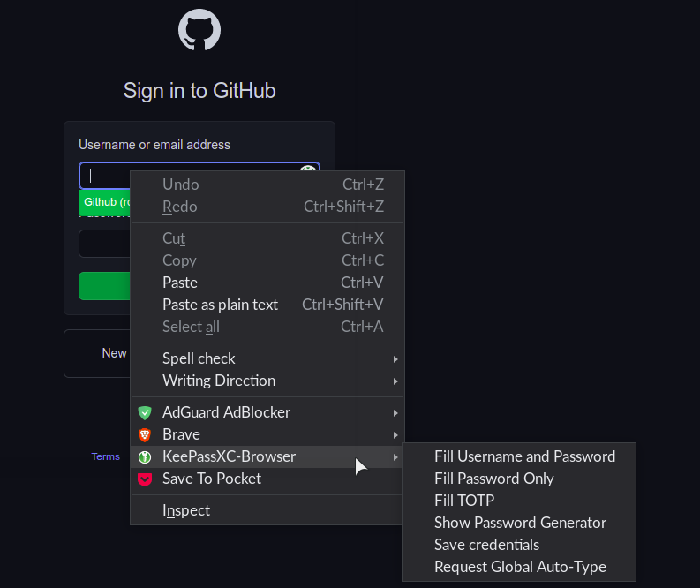The height and width of the screenshot is (588, 700).
Task: Click the KeePassXC-Browser key icon in menu
Action: [145, 456]
